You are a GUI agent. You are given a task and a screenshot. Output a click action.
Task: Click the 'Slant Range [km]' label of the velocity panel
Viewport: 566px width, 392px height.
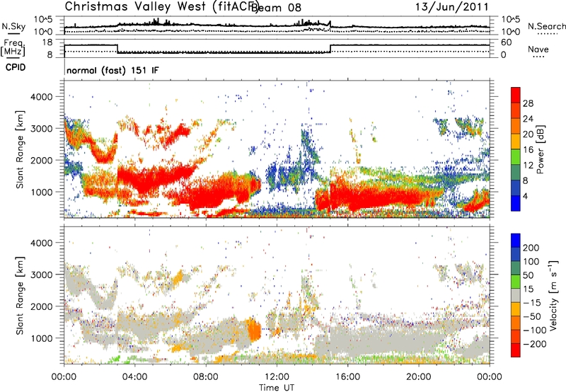click(x=20, y=295)
